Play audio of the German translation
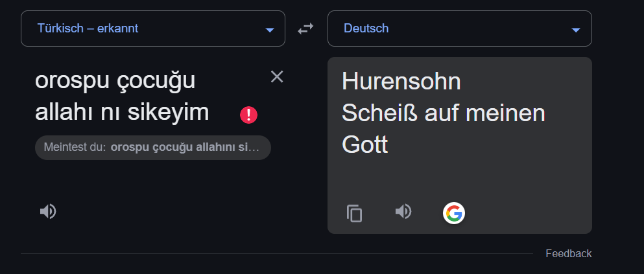This screenshot has height=274, width=644. (403, 212)
